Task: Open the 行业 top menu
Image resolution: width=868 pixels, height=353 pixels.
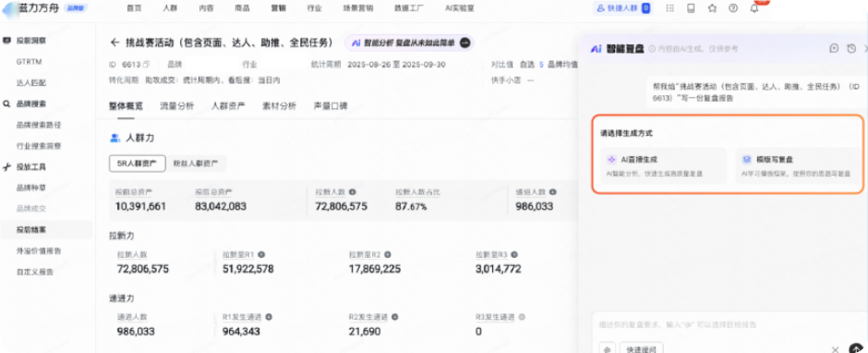Action: (315, 8)
